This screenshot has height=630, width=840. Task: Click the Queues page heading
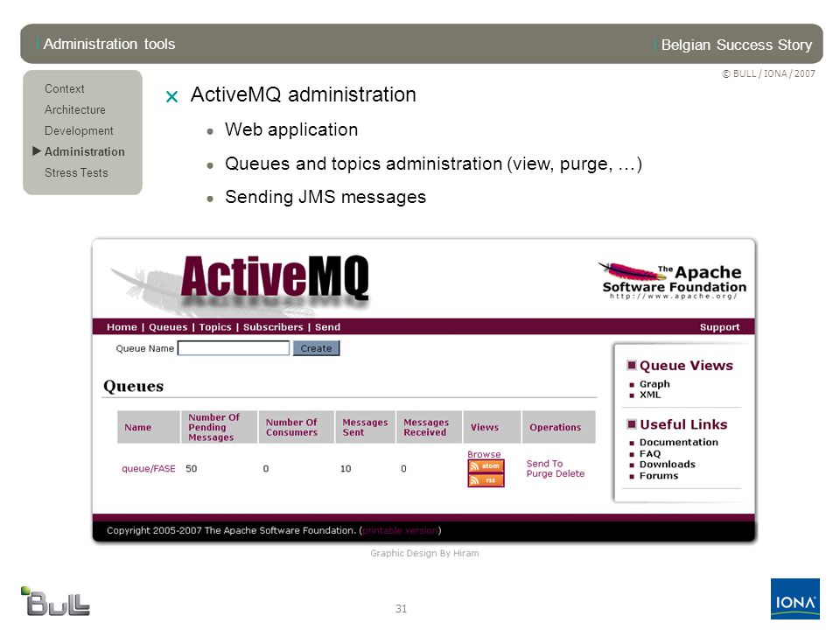point(133,386)
